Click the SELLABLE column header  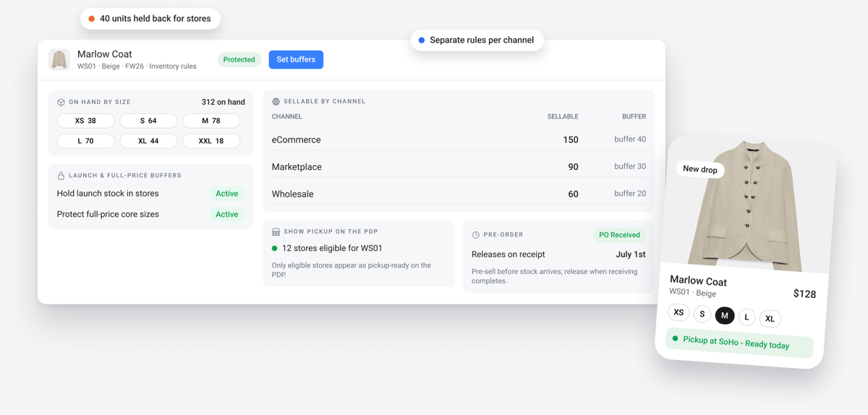pyautogui.click(x=563, y=116)
